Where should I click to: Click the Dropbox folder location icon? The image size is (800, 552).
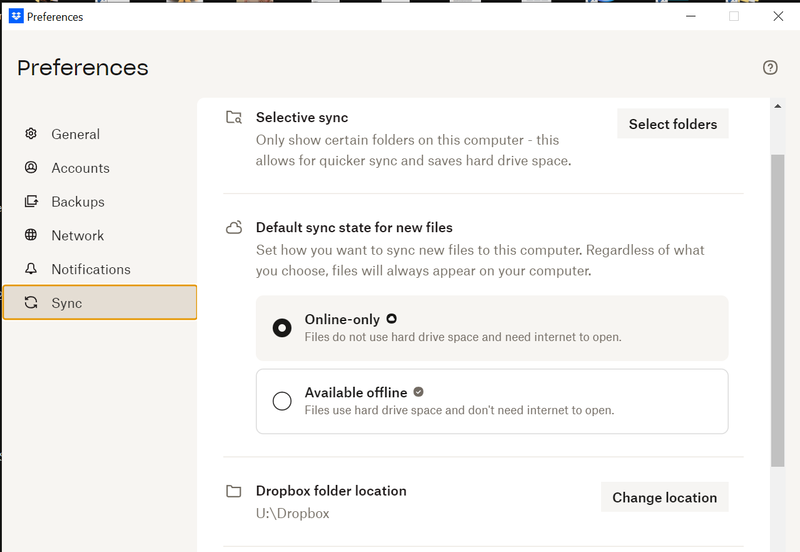click(x=234, y=491)
